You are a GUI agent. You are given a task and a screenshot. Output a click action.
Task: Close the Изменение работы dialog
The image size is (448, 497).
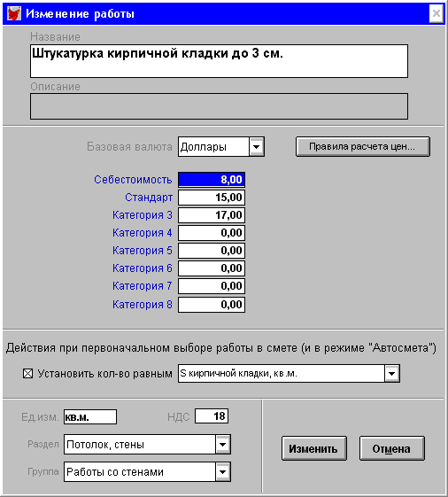click(436, 13)
